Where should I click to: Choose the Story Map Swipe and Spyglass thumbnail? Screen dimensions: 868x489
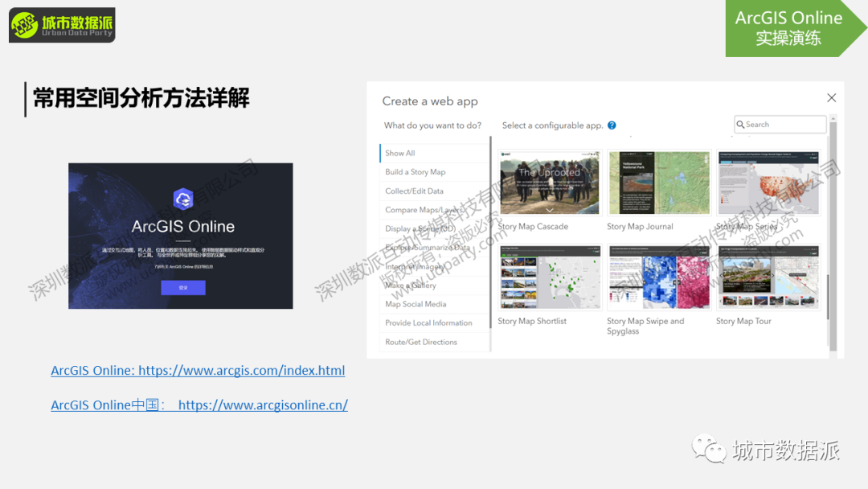point(659,277)
